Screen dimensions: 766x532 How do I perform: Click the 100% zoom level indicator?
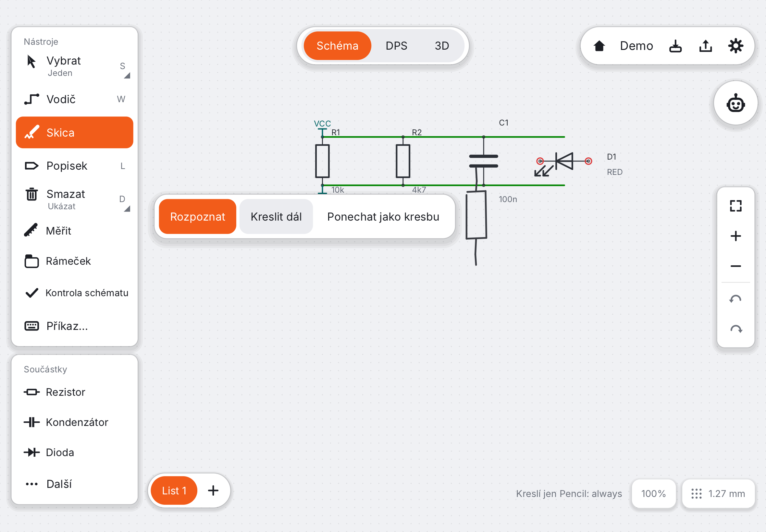point(654,494)
